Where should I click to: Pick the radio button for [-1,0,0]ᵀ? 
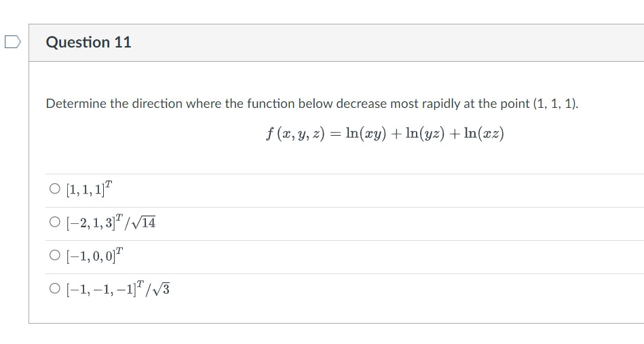click(54, 255)
